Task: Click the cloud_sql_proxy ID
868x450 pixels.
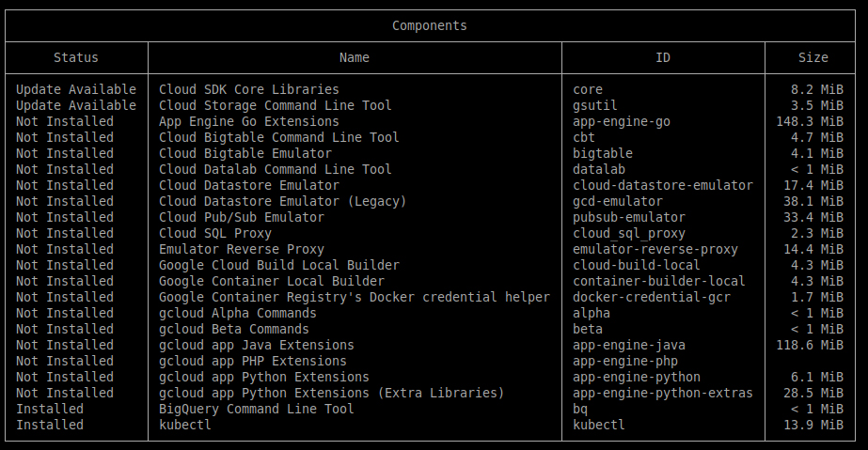Action: tap(628, 233)
